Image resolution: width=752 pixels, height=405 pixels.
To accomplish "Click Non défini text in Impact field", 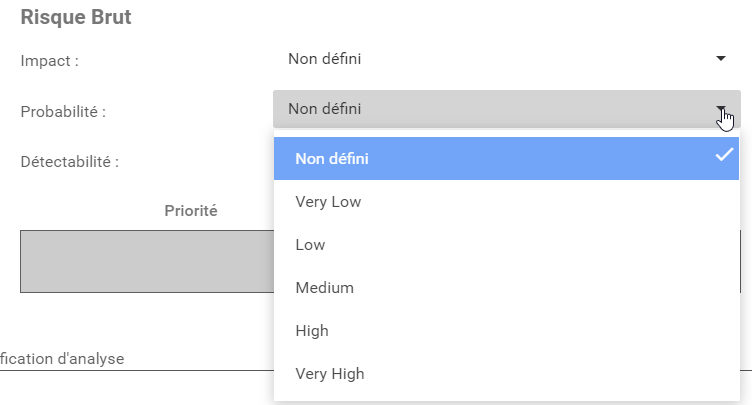I will tap(324, 59).
